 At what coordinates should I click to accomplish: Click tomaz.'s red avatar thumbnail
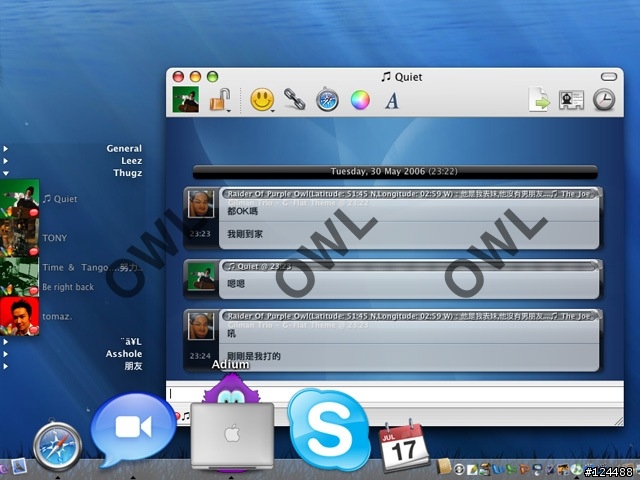pyautogui.click(x=19, y=316)
